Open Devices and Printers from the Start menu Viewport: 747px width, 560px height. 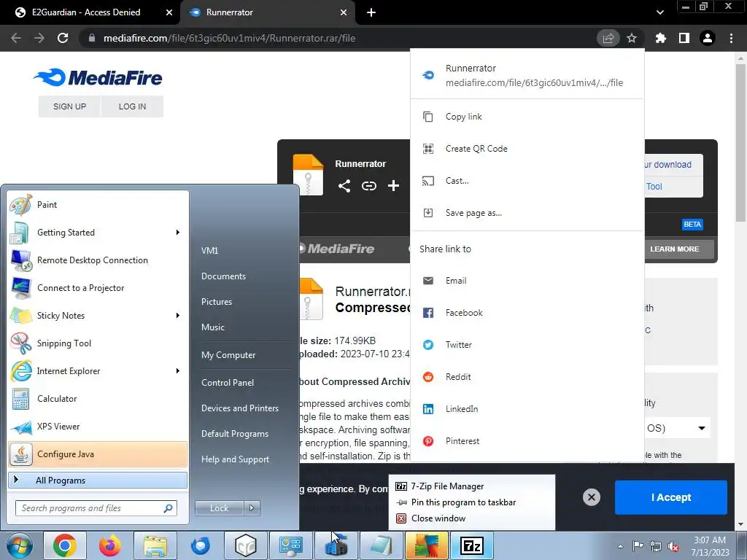coord(239,408)
